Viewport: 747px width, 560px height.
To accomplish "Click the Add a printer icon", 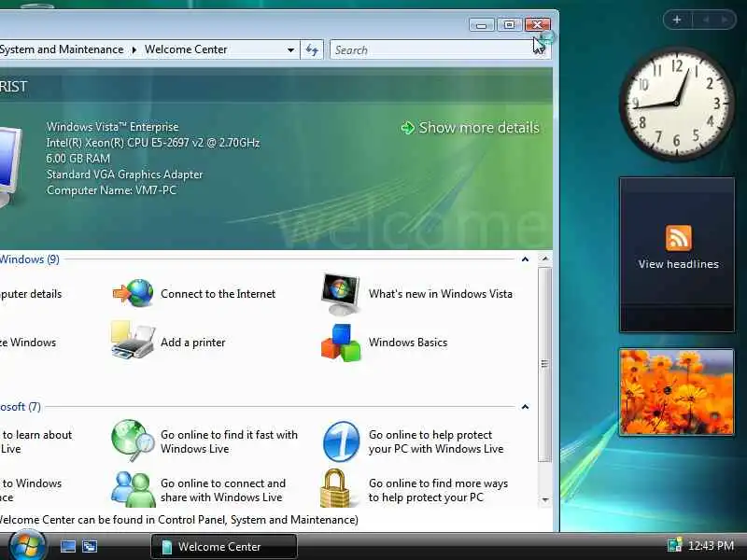I will point(133,340).
